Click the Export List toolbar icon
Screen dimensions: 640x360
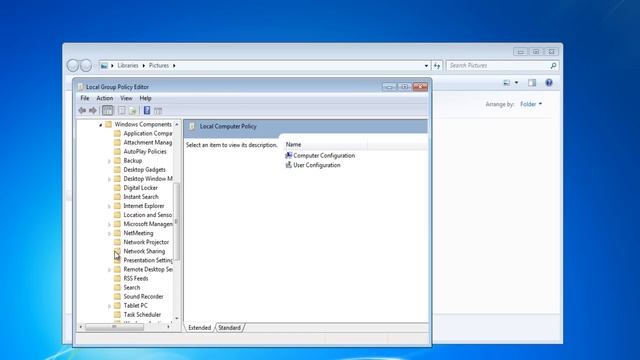coord(132,110)
